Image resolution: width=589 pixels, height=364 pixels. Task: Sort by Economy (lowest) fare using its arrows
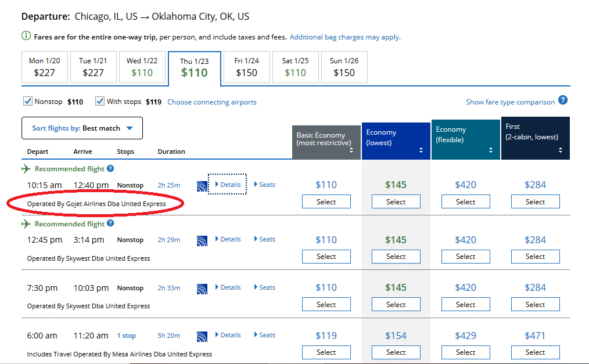[x=421, y=150]
